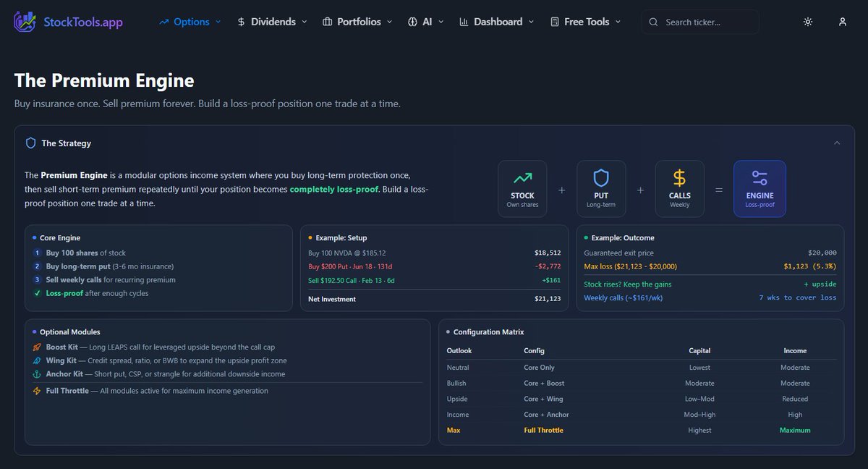Toggle the light/dark theme switch
The image size is (868, 469).
click(x=807, y=22)
